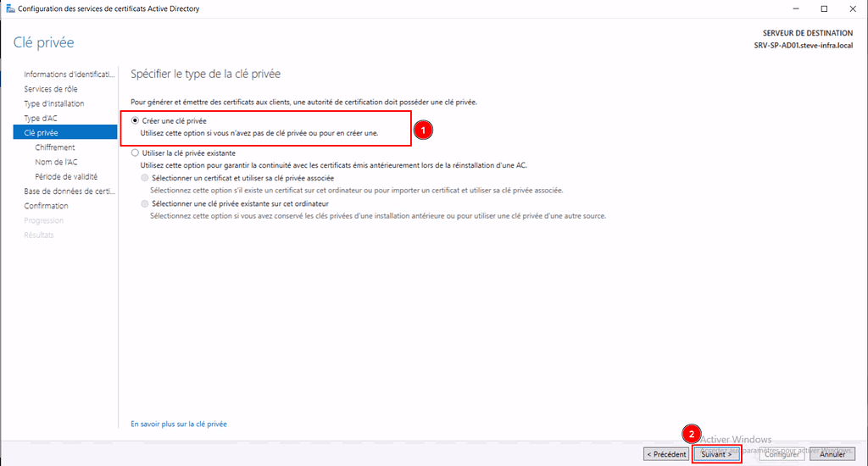The image size is (868, 466).
Task: Open the 'Chiffrement' sub-step
Action: coord(54,147)
